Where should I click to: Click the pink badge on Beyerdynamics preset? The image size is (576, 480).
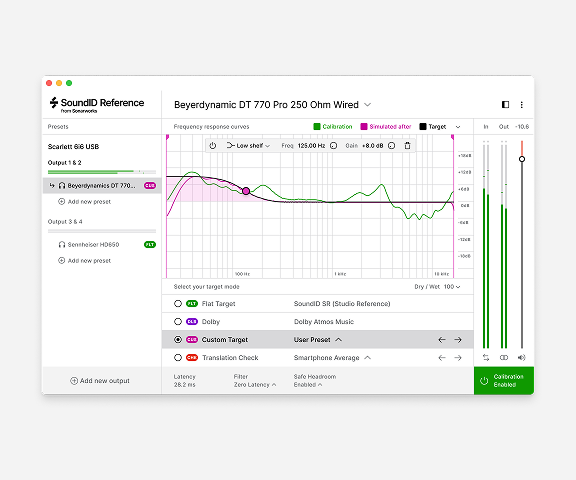[150, 186]
